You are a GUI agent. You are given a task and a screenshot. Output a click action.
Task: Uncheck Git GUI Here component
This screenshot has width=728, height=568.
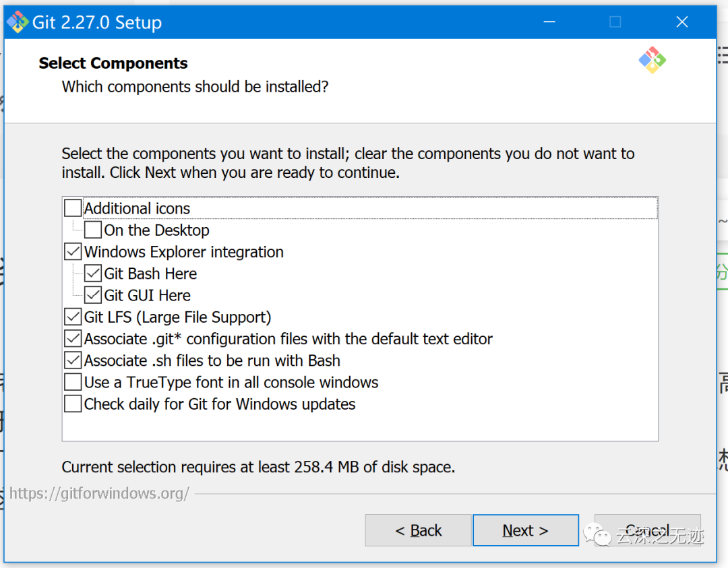[x=93, y=295]
